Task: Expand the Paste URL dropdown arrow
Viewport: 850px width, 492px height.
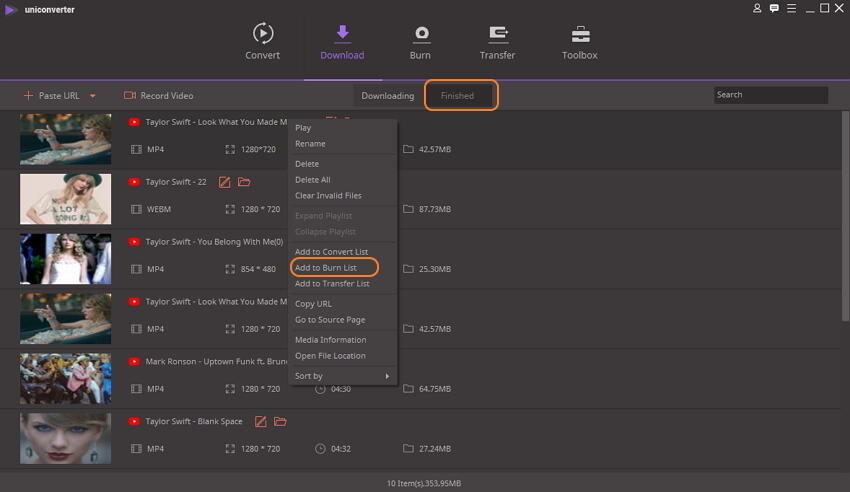Action: point(93,96)
